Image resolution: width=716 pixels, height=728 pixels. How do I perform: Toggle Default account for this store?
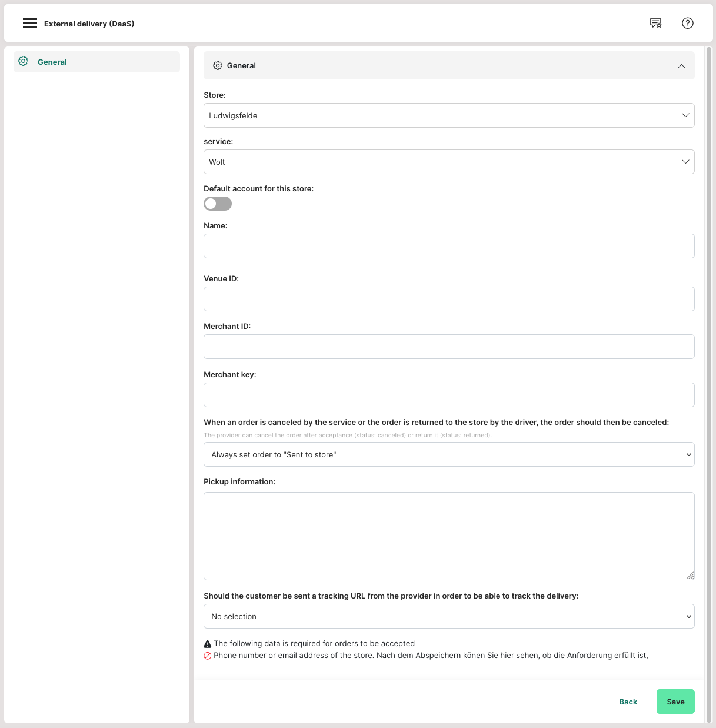[218, 204]
